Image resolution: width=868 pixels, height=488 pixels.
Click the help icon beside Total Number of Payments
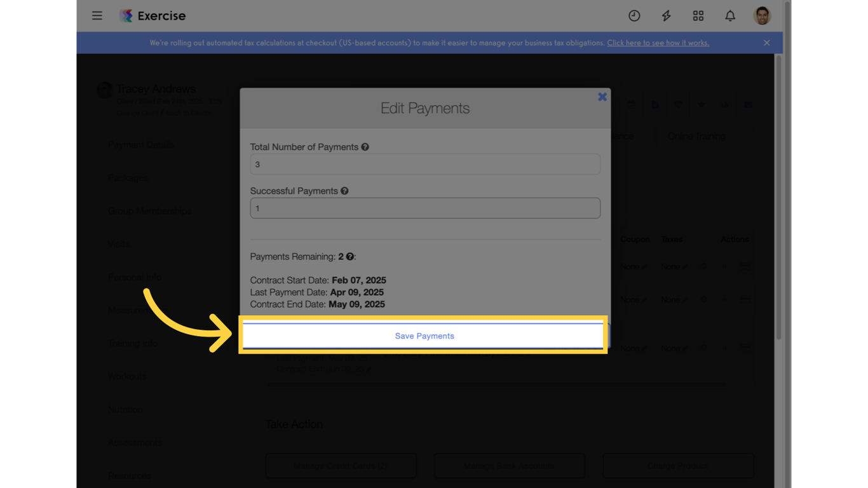click(365, 147)
